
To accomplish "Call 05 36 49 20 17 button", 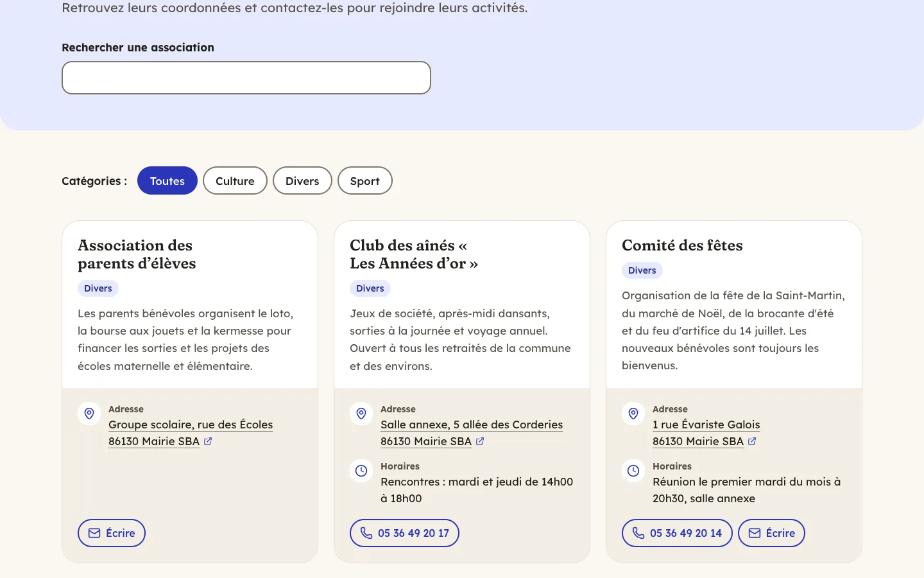I will click(x=404, y=533).
